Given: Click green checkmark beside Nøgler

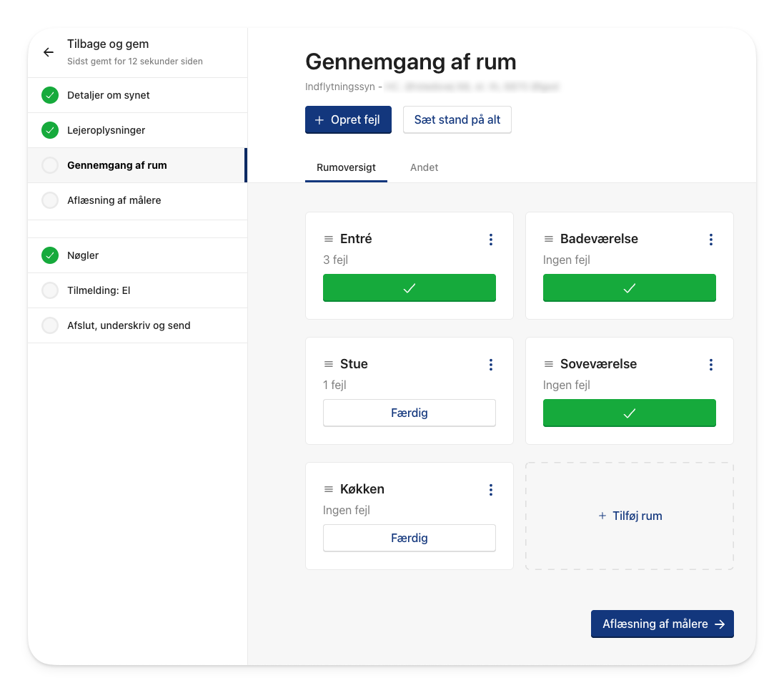Looking at the screenshot, I should pos(50,255).
